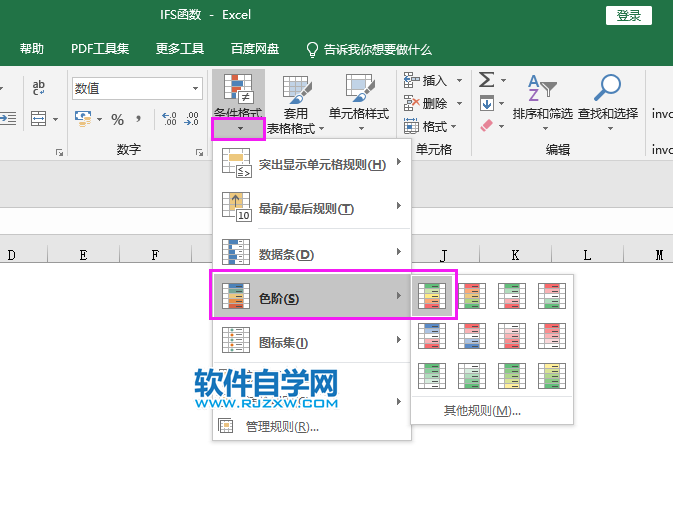673x513 pixels.
Task: Open the 数字 group dialog launcher
Action: [199, 152]
